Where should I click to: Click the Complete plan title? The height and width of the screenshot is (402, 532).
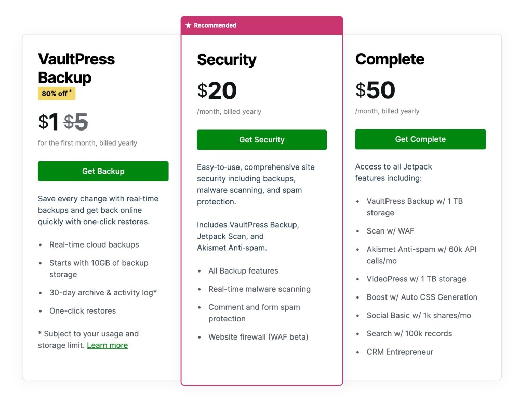tap(390, 59)
